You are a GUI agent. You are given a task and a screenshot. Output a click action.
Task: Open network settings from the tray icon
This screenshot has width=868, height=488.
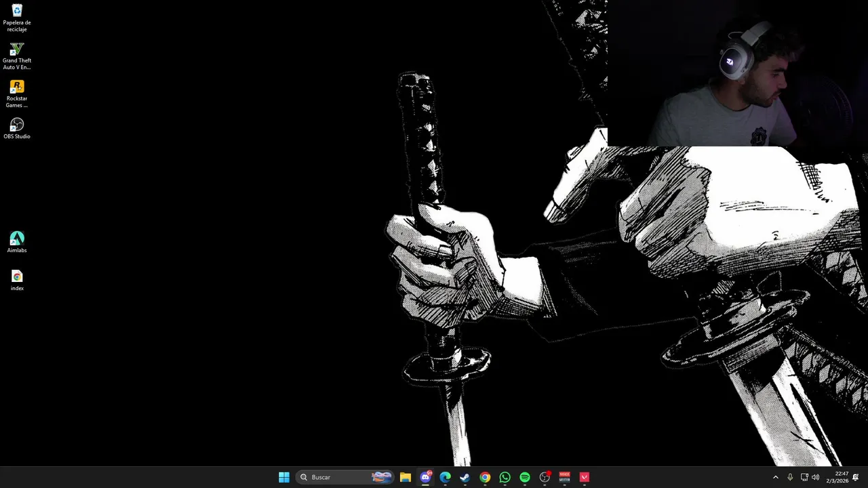804,477
